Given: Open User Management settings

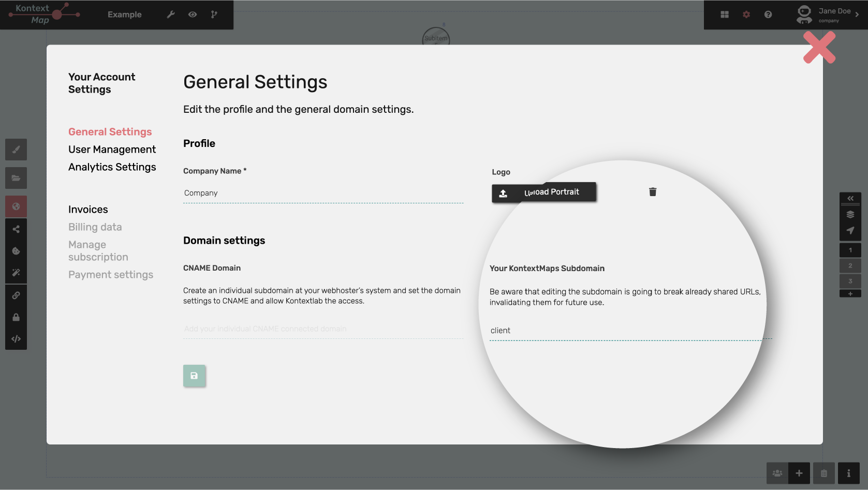Looking at the screenshot, I should 112,150.
